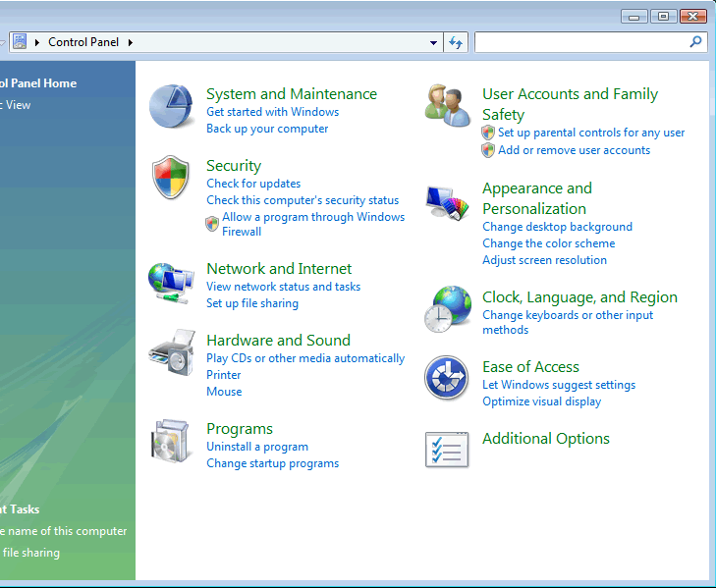Expand the arrow after Control Panel breadcrumb

(x=130, y=43)
